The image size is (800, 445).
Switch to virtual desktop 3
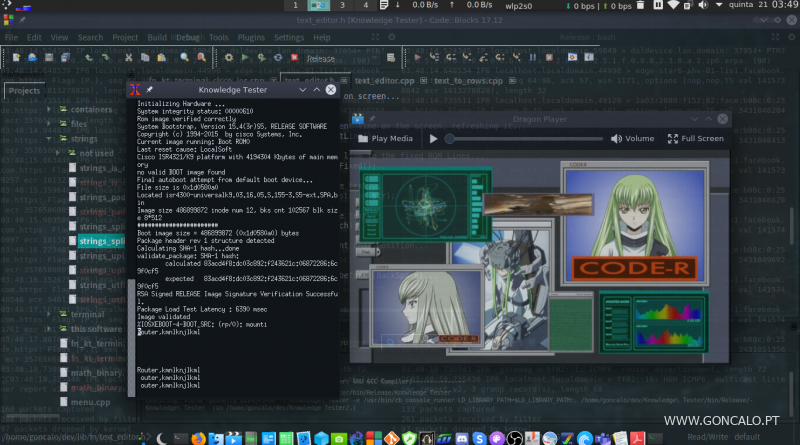pos(342,5)
